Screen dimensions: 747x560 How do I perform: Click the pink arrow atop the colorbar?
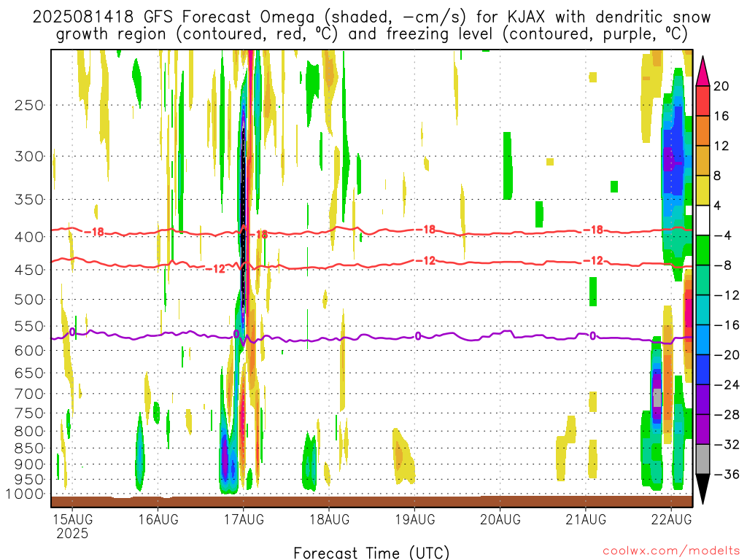[x=703, y=72]
